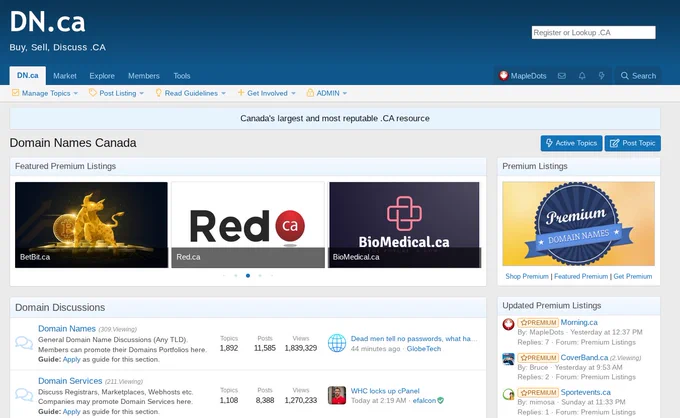
Task: Click the Search magnifier icon
Action: coord(624,76)
